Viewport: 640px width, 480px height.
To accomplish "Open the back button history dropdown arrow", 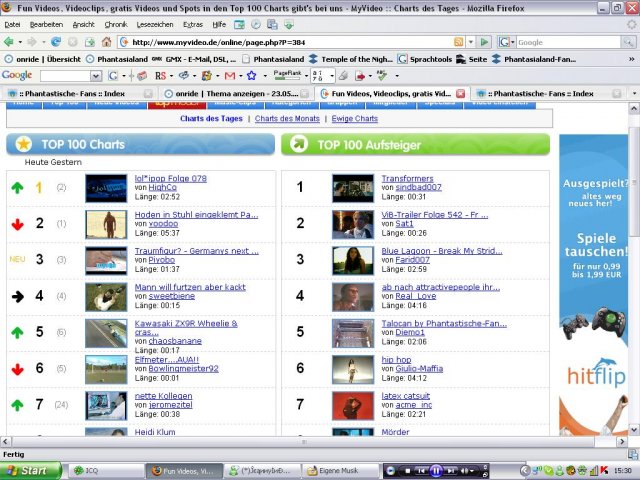I will tap(20, 42).
